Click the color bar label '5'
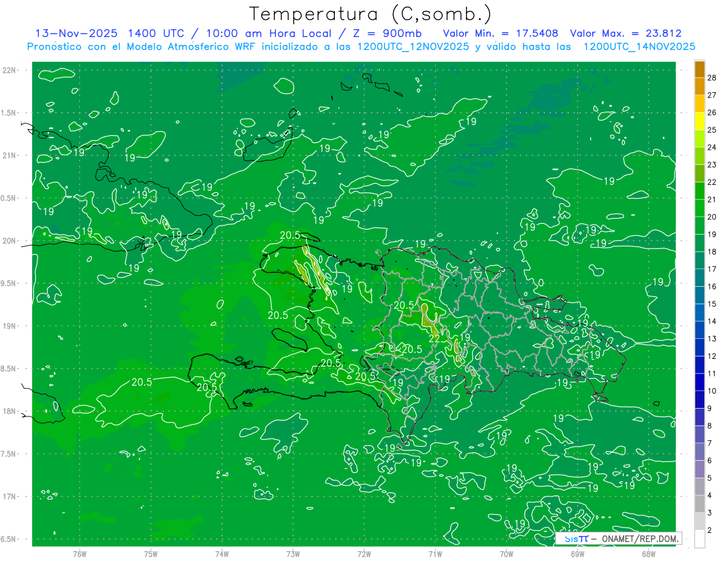Viewport: 728px width, 562px height. (x=710, y=478)
